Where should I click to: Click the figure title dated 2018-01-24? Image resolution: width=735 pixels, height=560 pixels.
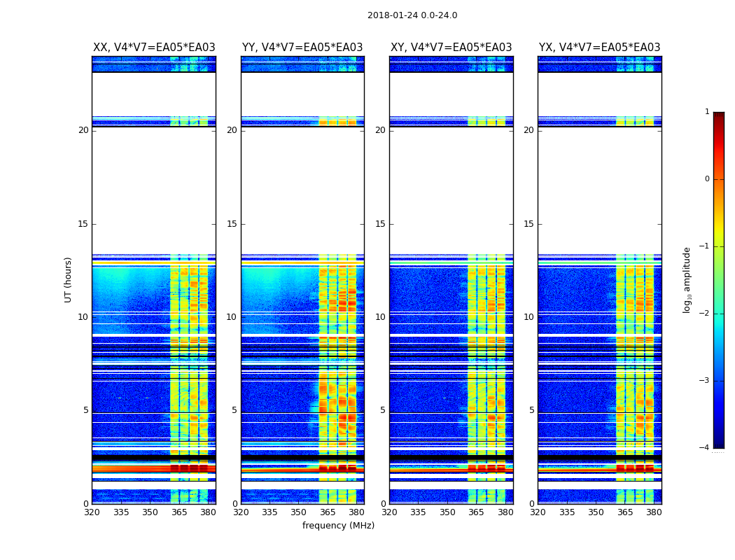pos(412,15)
